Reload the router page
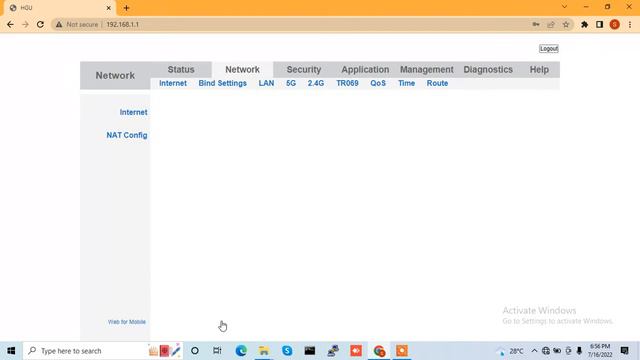This screenshot has width=640, height=360. pos(40,24)
